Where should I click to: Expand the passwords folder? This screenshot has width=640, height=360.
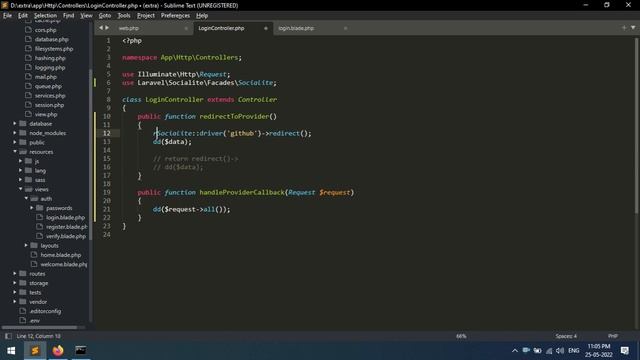pyautogui.click(x=32, y=208)
